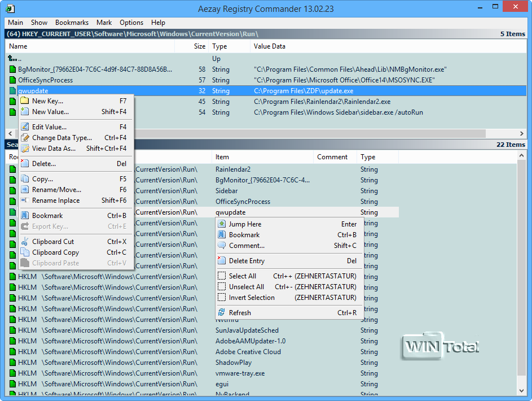Click the green icon beside OfficeSyncProcess

click(x=12, y=80)
